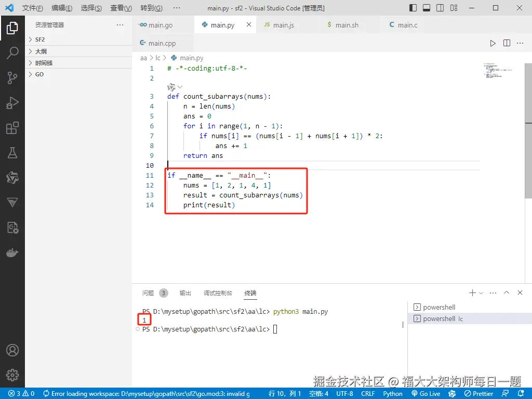Open the 查看(V) menu
The image size is (532, 399).
[121, 8]
